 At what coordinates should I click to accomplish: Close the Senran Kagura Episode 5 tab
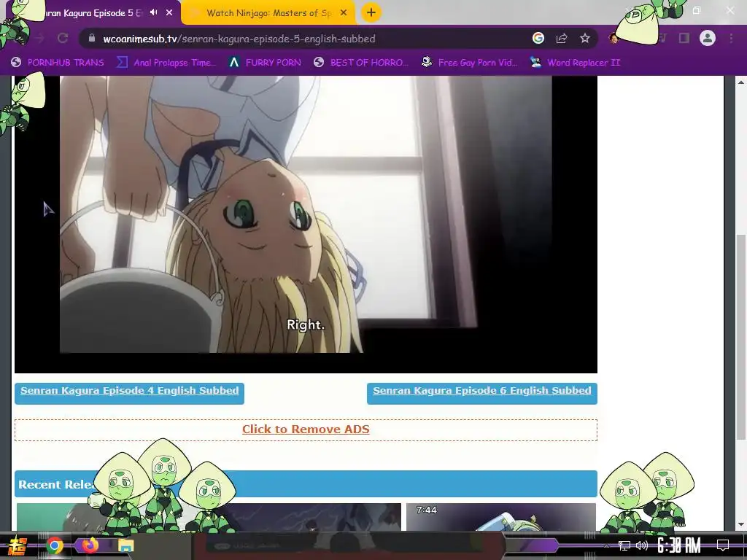click(x=169, y=12)
